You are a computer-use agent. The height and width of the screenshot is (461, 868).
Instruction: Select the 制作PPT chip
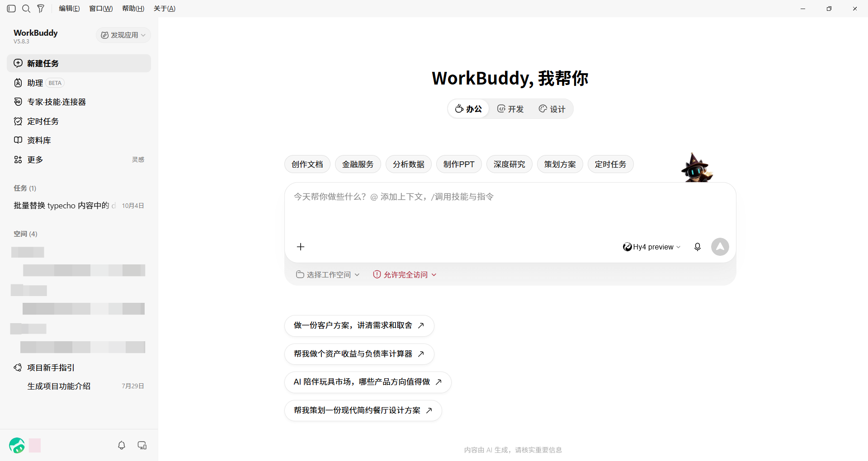click(x=459, y=165)
